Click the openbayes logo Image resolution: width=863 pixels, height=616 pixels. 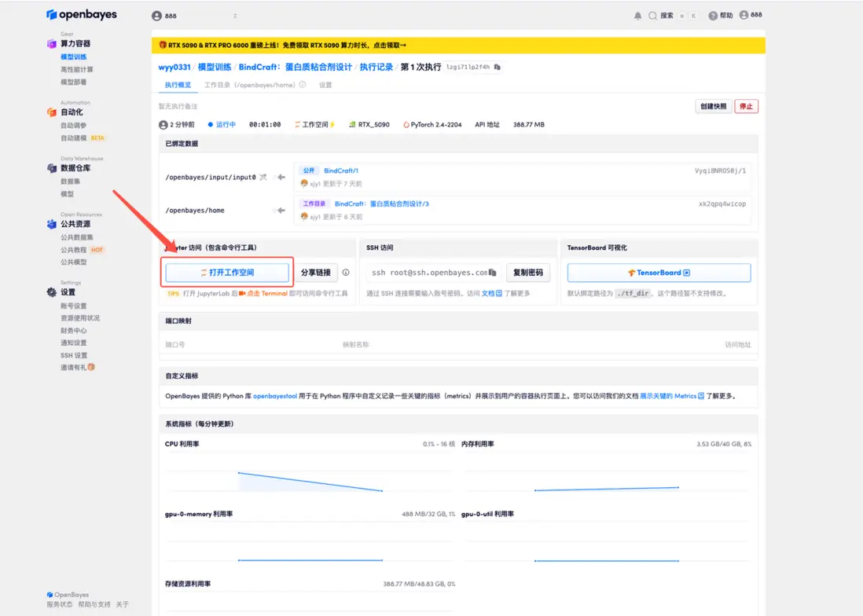coord(82,14)
